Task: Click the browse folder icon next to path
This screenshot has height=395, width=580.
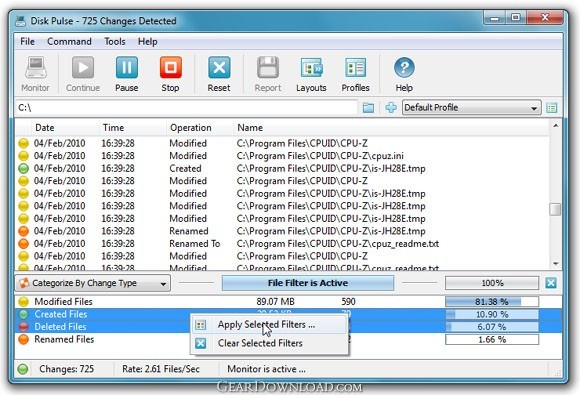Action: coord(368,108)
